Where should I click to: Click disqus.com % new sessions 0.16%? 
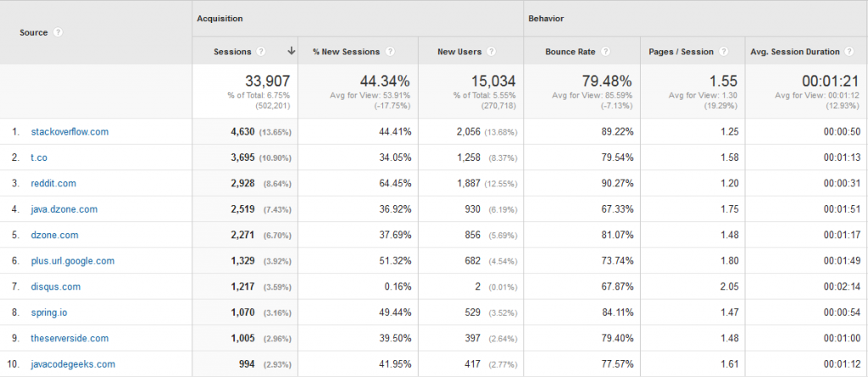tap(400, 286)
